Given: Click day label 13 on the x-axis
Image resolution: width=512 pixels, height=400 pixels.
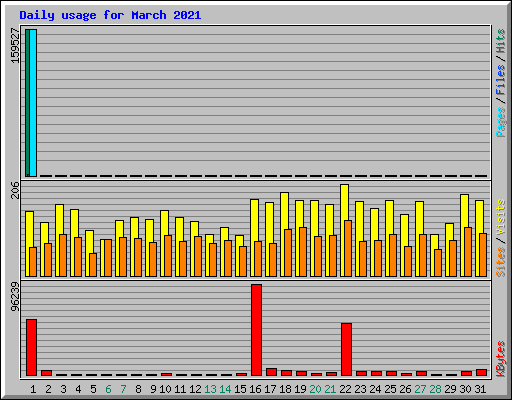Looking at the screenshot, I should [x=210, y=389].
